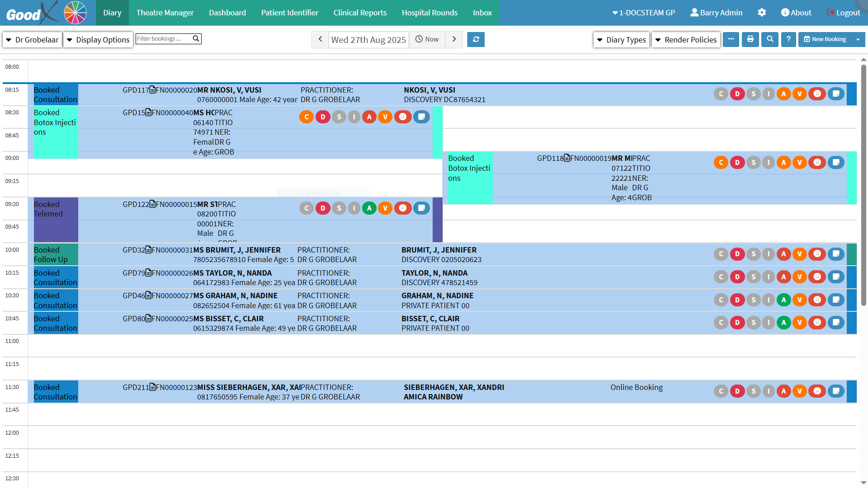Open the search icon in toolbar

pos(770,39)
